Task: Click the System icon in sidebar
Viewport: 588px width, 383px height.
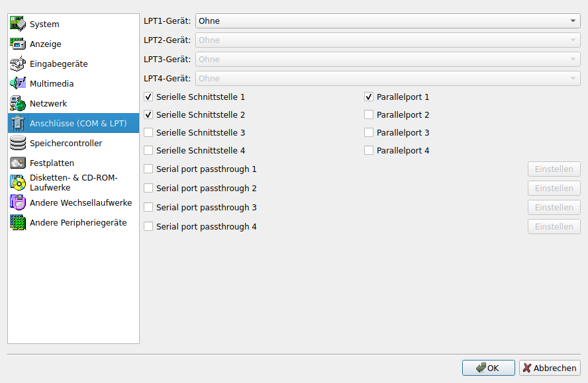Action: pos(18,24)
